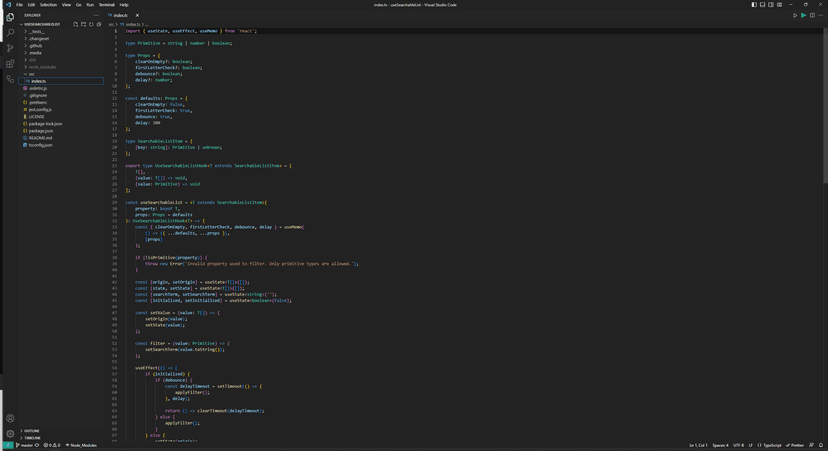Click the New File icon in Explorer
Image resolution: width=828 pixels, height=451 pixels.
point(75,24)
